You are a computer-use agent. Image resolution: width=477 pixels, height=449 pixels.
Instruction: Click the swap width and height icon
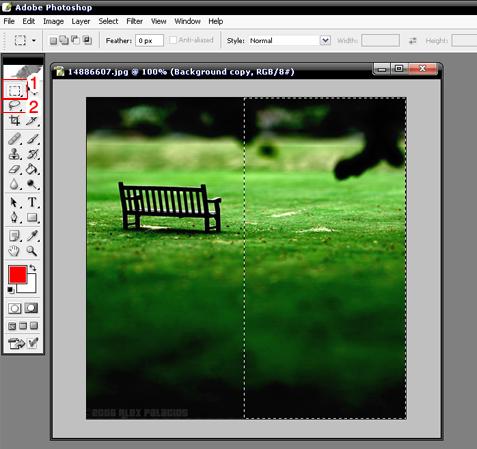(x=413, y=41)
